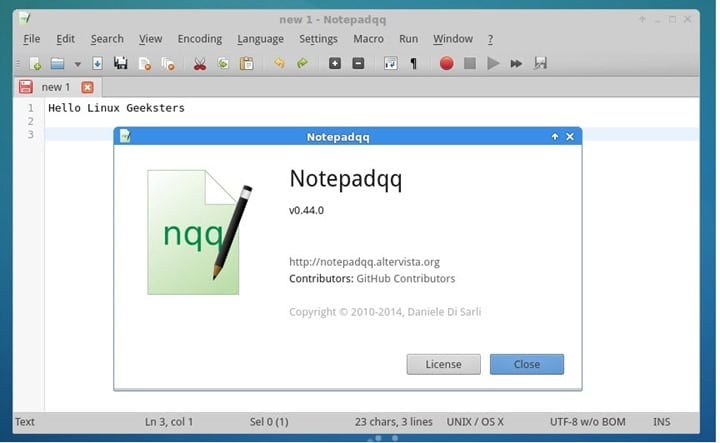
Task: Click the Copy toolbar icon
Action: point(223,63)
